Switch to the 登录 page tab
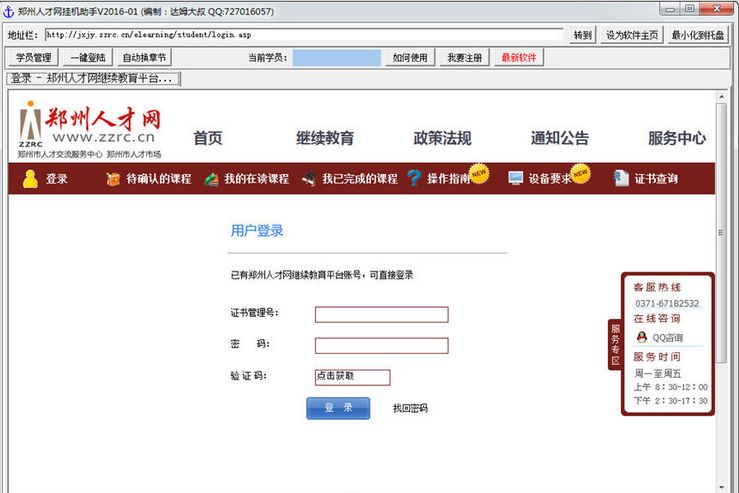Screen dimensions: 739x493 (92, 78)
